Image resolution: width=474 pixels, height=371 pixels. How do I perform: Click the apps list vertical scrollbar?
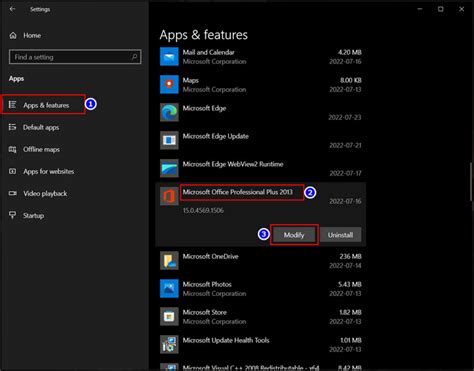[472, 182]
